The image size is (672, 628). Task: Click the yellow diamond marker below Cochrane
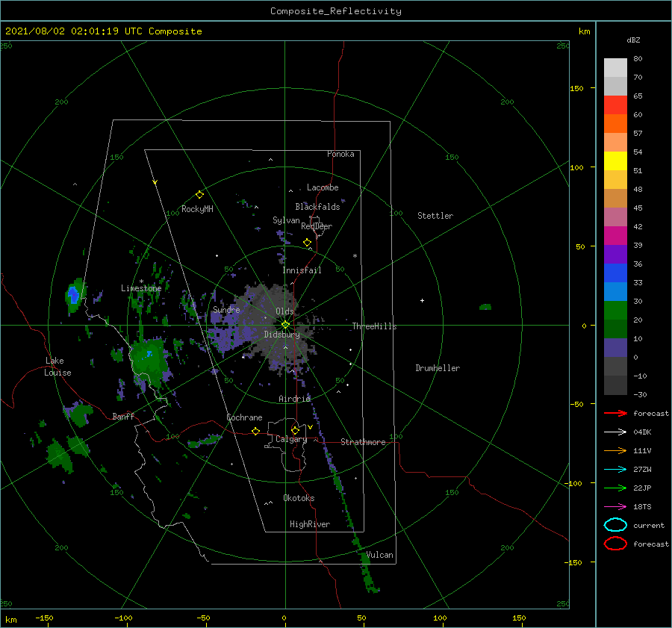pyautogui.click(x=255, y=431)
